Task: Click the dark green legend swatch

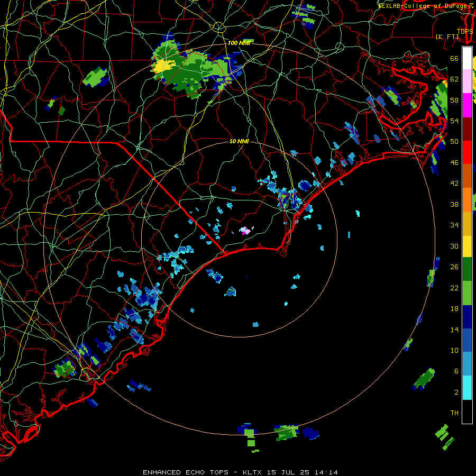Action: pos(467,269)
